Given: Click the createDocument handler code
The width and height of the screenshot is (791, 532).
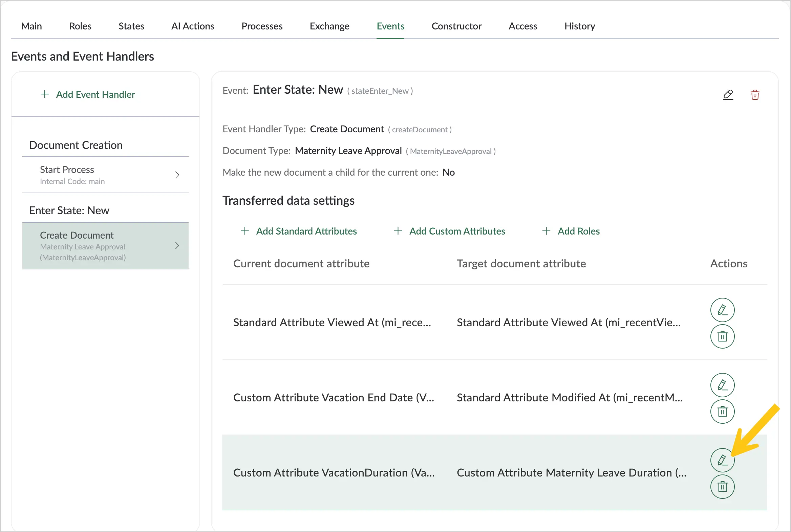Looking at the screenshot, I should [x=420, y=130].
